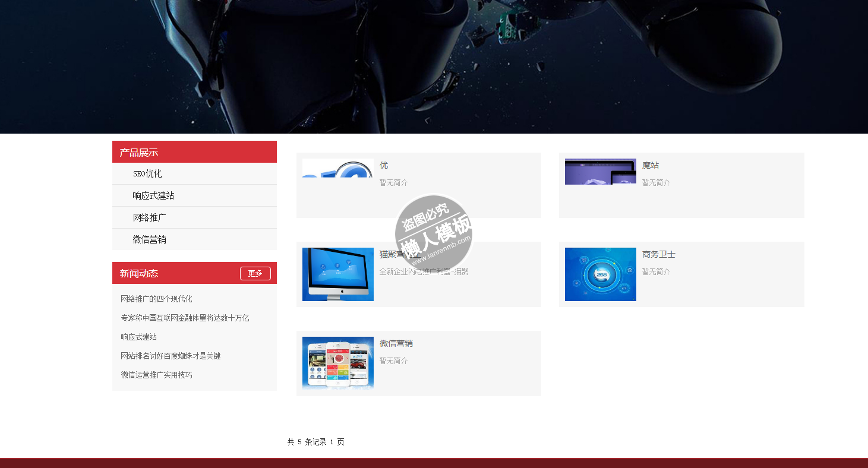The width and height of the screenshot is (868, 468).
Task: Open the SEO优化 product category
Action: (x=147, y=173)
